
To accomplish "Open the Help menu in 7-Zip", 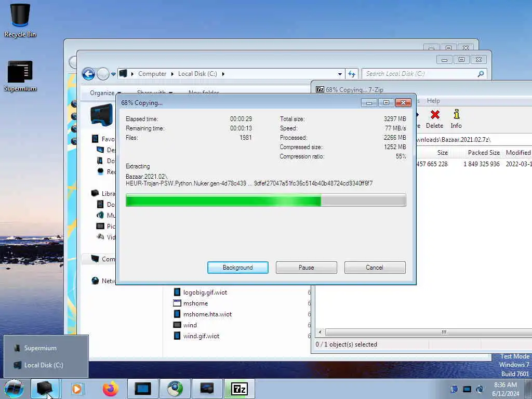I will [x=433, y=101].
